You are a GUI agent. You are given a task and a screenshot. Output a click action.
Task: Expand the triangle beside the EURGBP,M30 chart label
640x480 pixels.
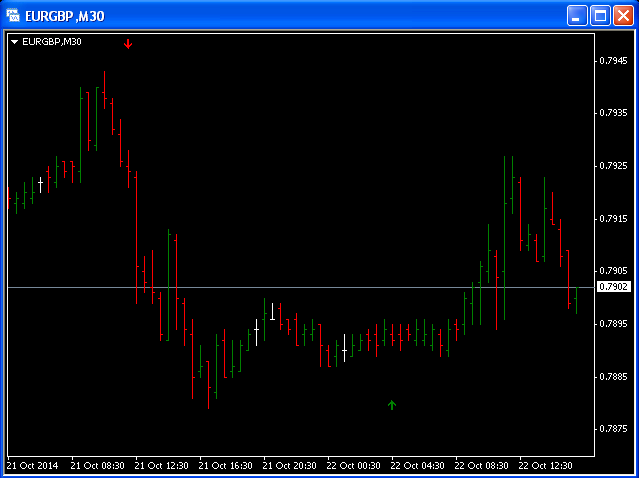(14, 41)
